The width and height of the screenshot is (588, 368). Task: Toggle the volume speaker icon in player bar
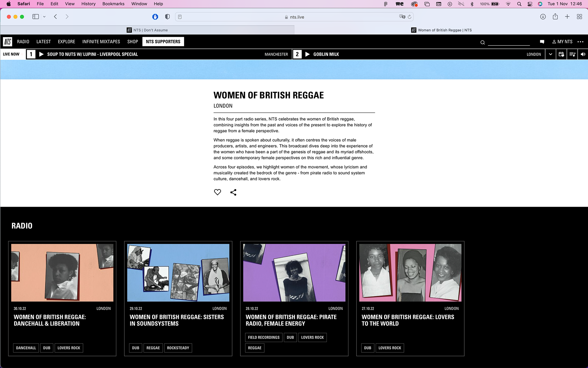coord(583,54)
